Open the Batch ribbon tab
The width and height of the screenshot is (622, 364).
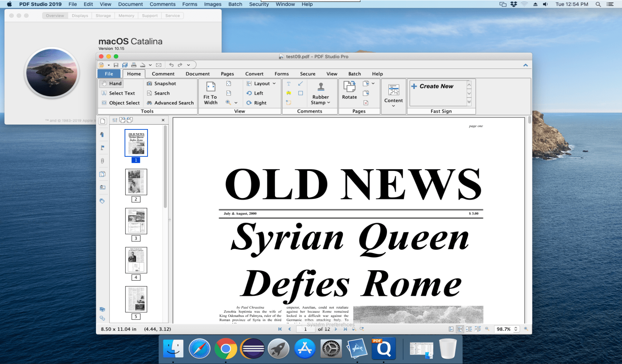(355, 74)
